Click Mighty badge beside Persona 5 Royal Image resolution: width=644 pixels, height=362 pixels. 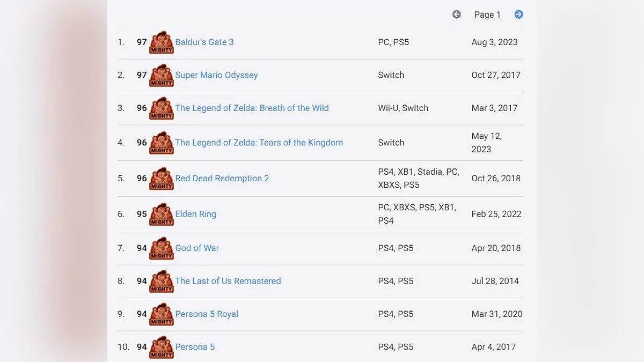(x=162, y=314)
